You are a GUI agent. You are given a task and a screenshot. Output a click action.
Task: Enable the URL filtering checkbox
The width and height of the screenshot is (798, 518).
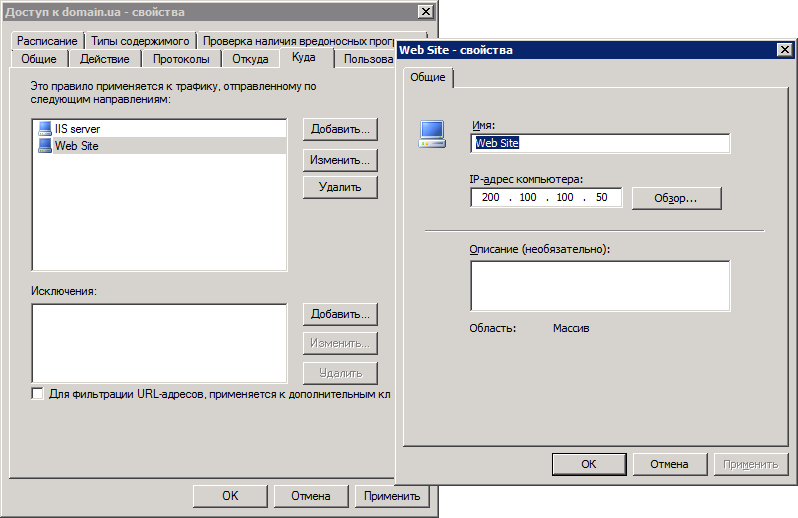pyautogui.click(x=38, y=394)
